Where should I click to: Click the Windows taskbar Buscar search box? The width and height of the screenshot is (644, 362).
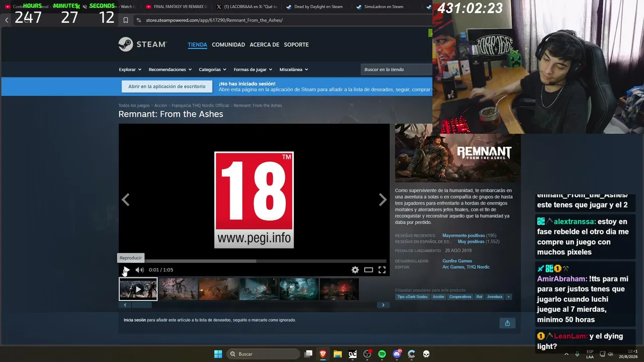(x=263, y=354)
